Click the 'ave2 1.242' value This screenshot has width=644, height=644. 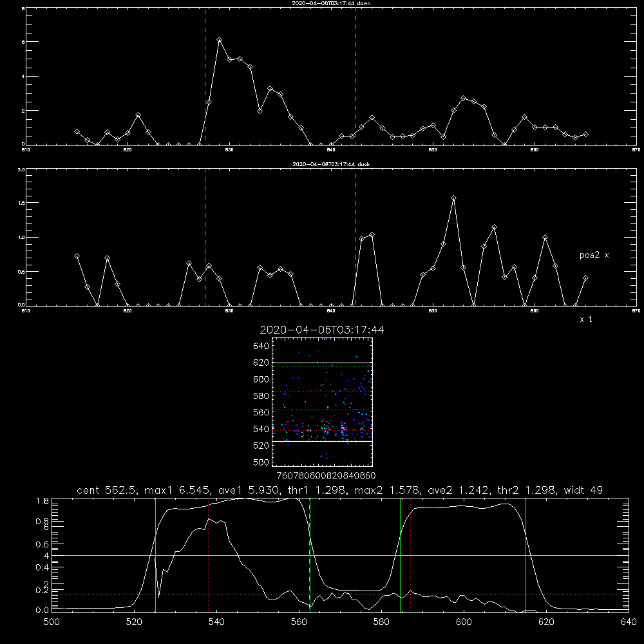[459, 490]
